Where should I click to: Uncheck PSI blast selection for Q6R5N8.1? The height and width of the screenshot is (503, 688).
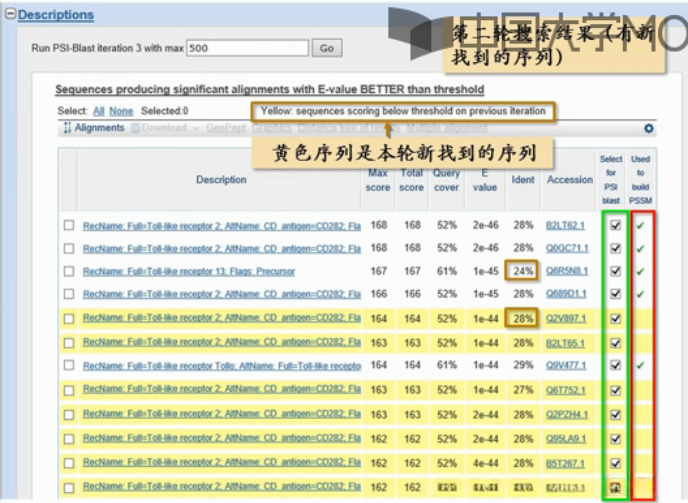pyautogui.click(x=616, y=271)
